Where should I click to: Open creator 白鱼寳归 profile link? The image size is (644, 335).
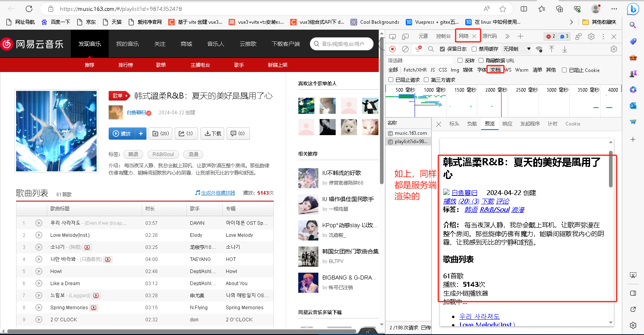tap(136, 113)
